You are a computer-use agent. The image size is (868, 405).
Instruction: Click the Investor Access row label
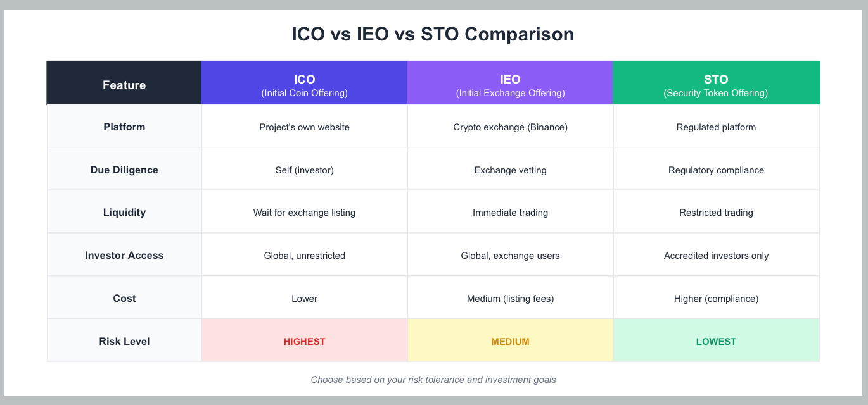pyautogui.click(x=124, y=256)
